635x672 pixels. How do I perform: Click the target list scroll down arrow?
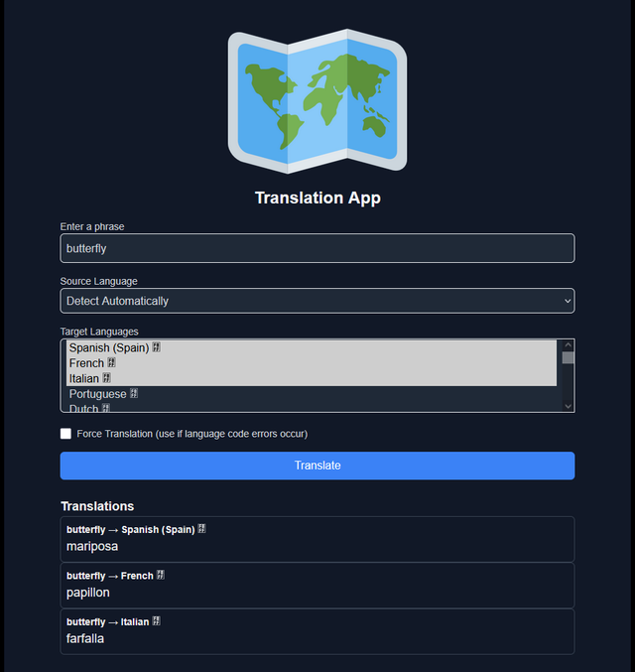(569, 406)
